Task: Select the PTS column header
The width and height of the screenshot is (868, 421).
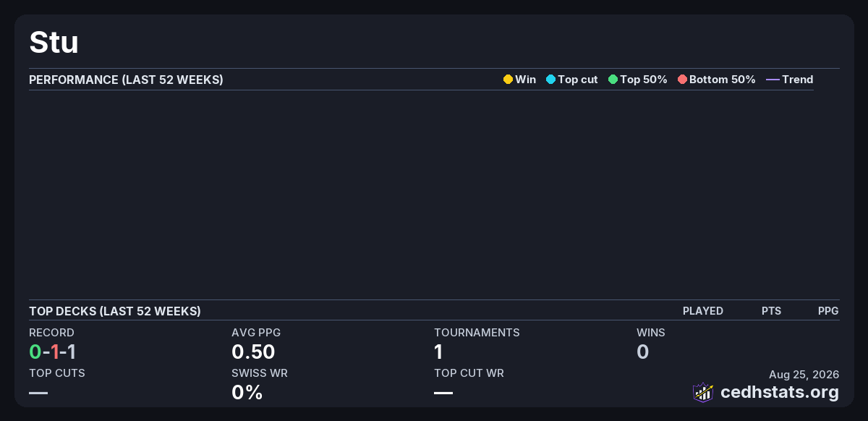Action: point(771,311)
